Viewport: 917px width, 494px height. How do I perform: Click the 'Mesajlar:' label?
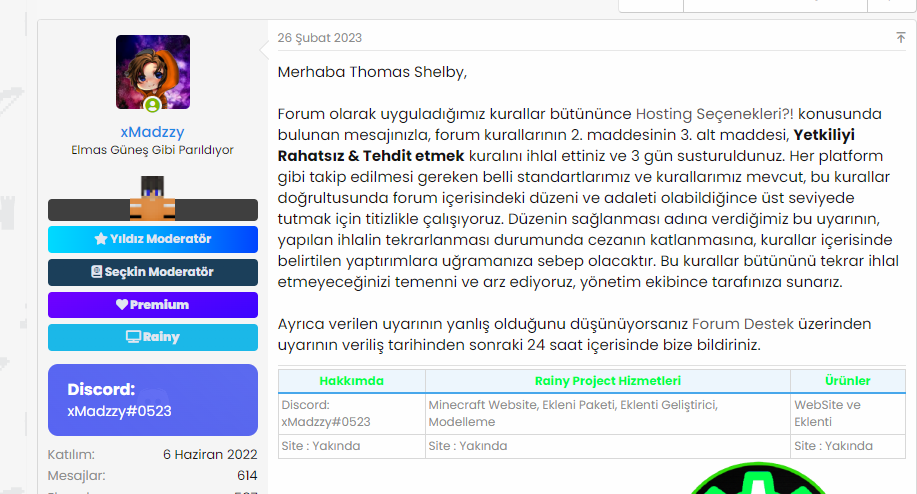pos(77,475)
